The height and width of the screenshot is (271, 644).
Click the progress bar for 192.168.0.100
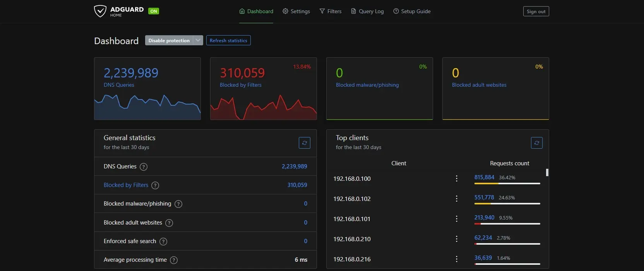point(507,184)
